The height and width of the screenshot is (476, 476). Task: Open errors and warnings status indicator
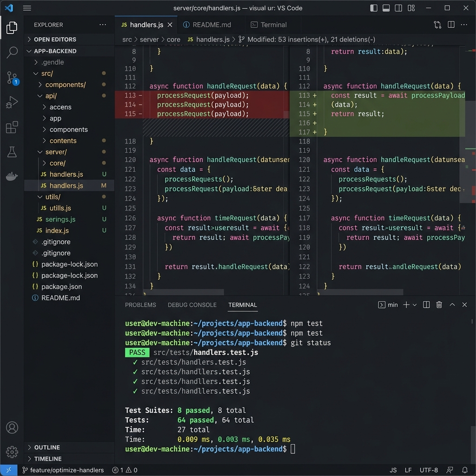[125, 470]
